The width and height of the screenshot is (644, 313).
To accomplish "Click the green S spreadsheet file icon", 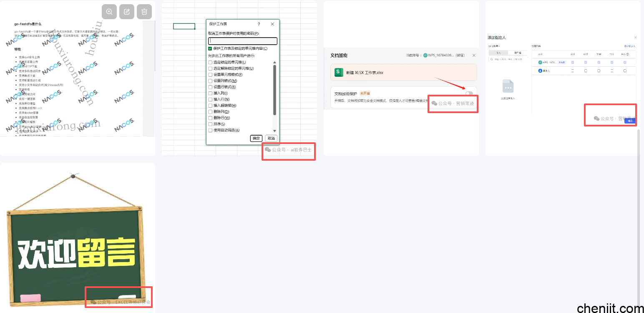I will pos(339,72).
